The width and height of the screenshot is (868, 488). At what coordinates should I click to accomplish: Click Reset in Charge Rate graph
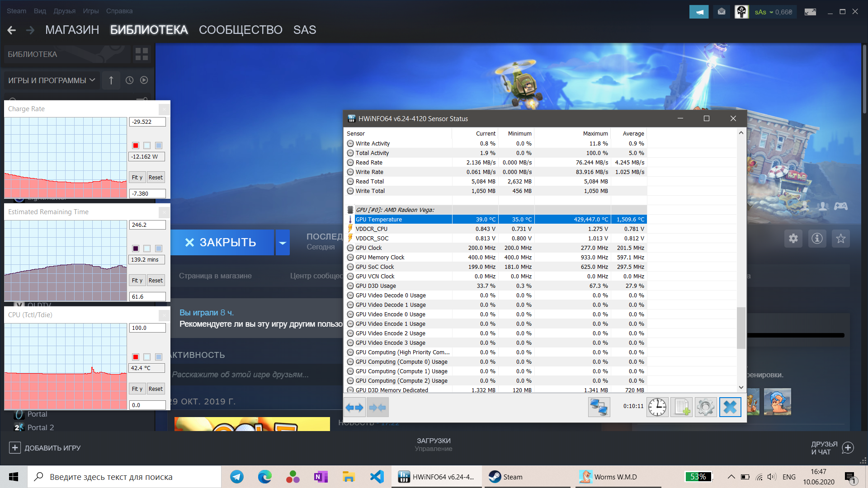coord(156,178)
